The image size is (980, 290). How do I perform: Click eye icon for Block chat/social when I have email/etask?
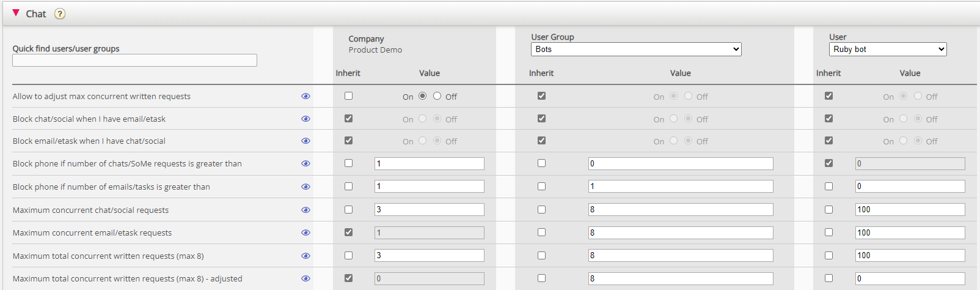(305, 119)
